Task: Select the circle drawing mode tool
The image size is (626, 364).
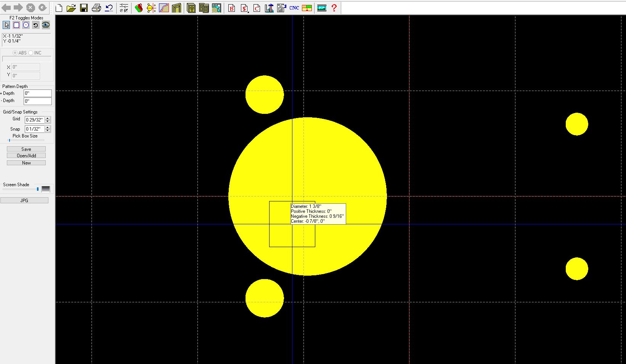Action: tap(26, 25)
